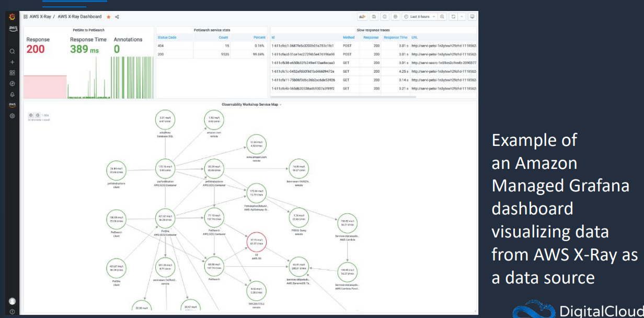Click the PetSearch client node
This screenshot has width=644, height=318.
point(116,219)
